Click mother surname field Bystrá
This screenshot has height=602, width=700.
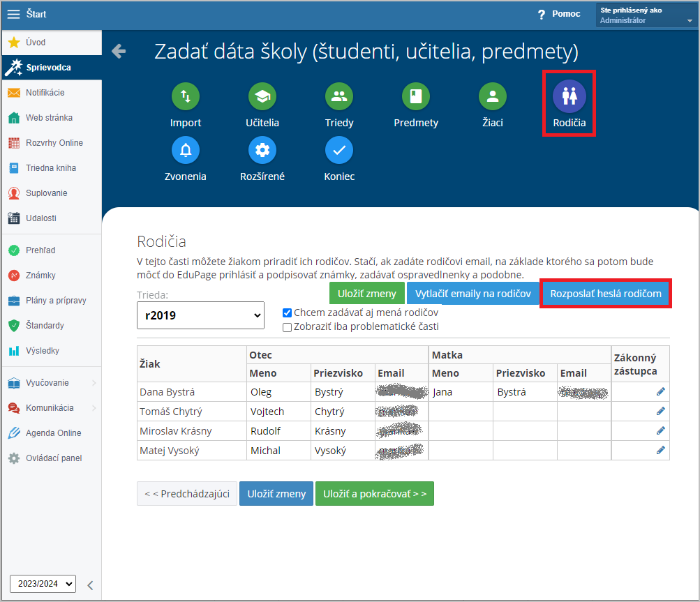click(525, 392)
